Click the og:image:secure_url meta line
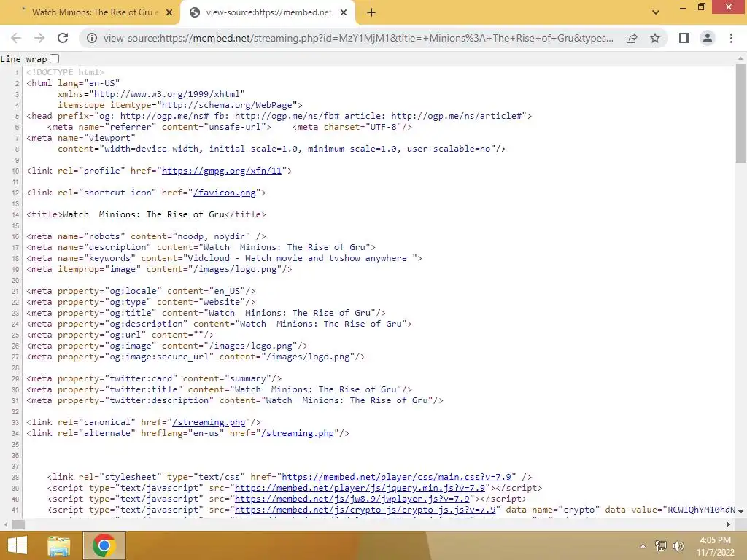This screenshot has height=560, width=747. [x=196, y=357]
